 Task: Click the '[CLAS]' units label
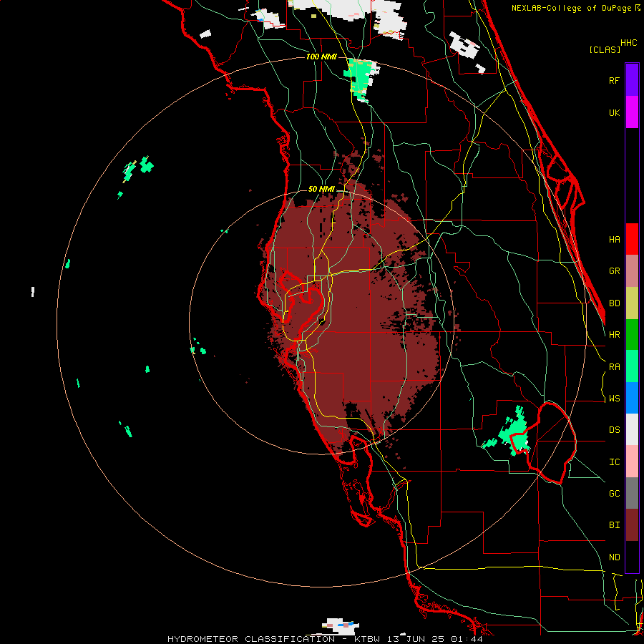[605, 49]
